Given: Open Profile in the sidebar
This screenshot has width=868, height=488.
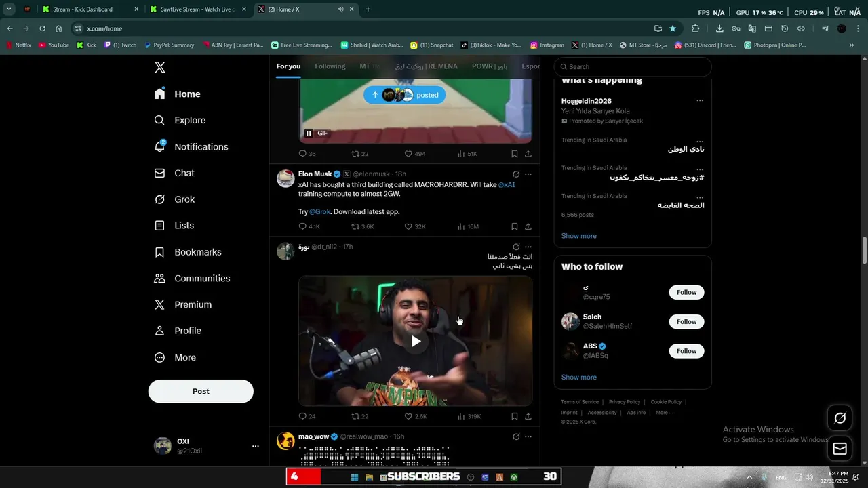Looking at the screenshot, I should coord(178,331).
